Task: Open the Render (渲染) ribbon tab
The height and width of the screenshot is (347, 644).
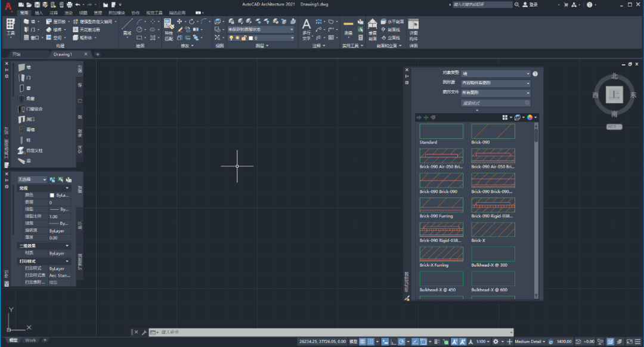Action: click(68, 13)
